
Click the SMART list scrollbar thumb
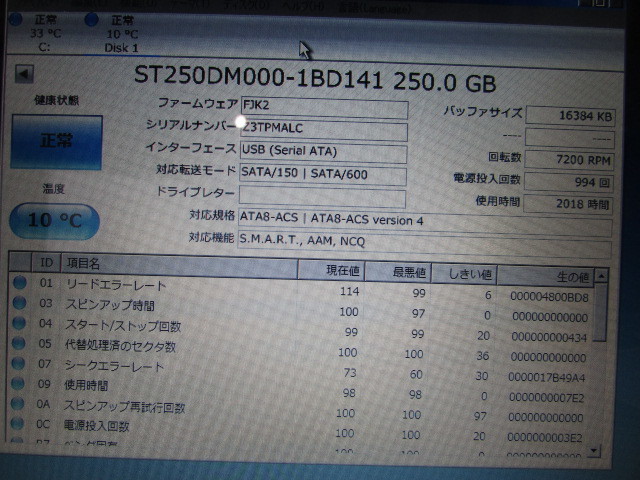(x=600, y=312)
